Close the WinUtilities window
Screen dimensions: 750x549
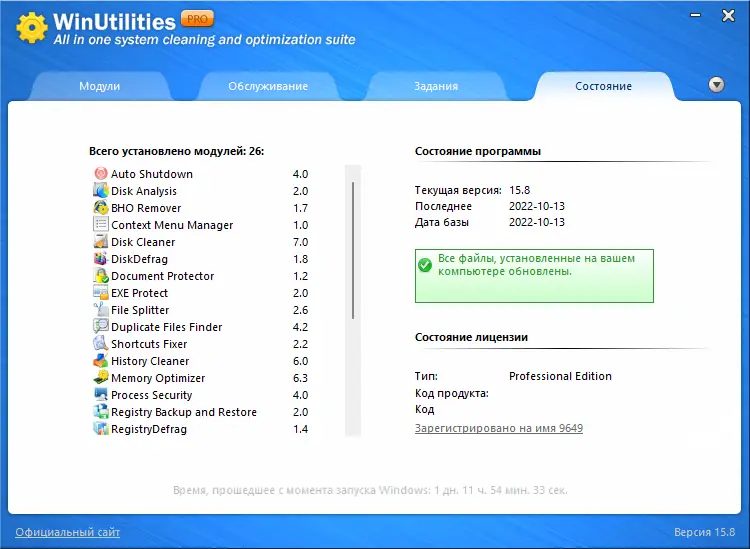[x=728, y=16]
